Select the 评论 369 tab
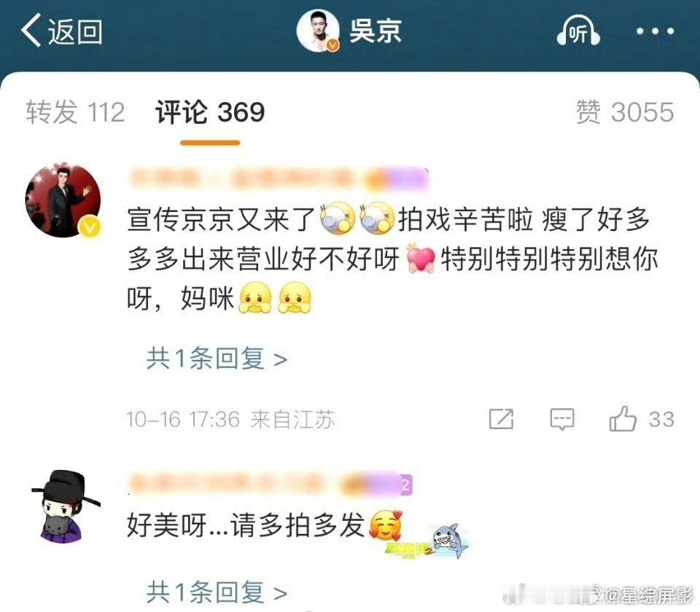700x612 pixels. click(x=210, y=112)
